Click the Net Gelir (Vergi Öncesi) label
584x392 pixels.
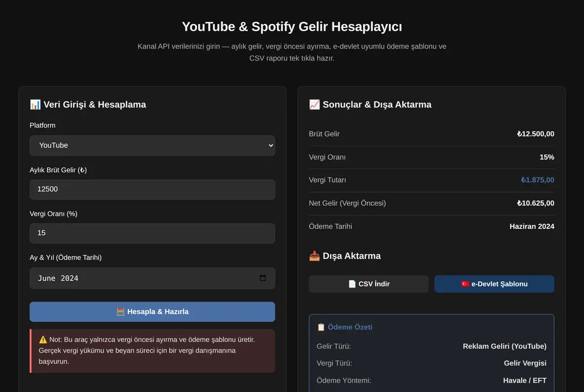click(347, 203)
